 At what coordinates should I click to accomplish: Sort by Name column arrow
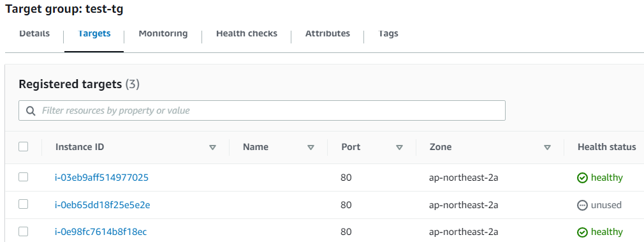tap(311, 147)
